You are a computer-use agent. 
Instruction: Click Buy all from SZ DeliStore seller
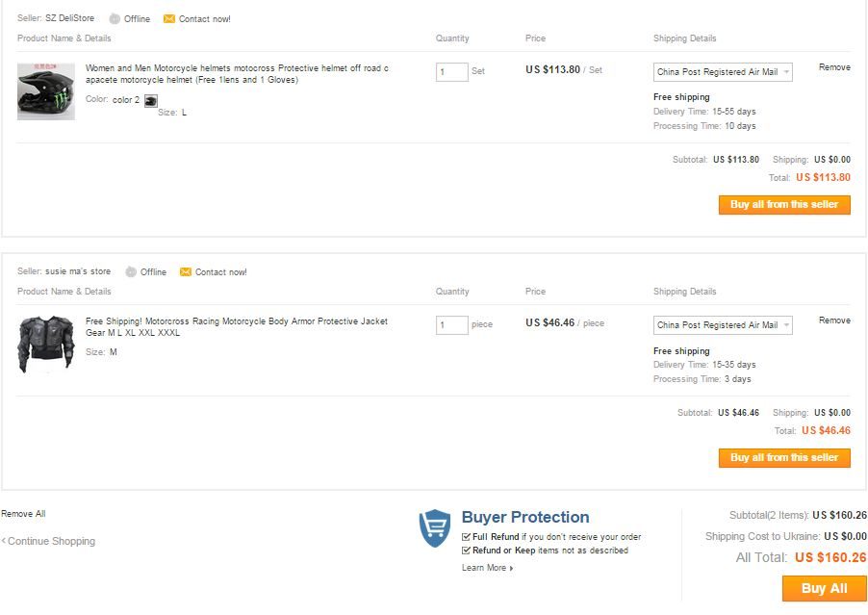[784, 205]
